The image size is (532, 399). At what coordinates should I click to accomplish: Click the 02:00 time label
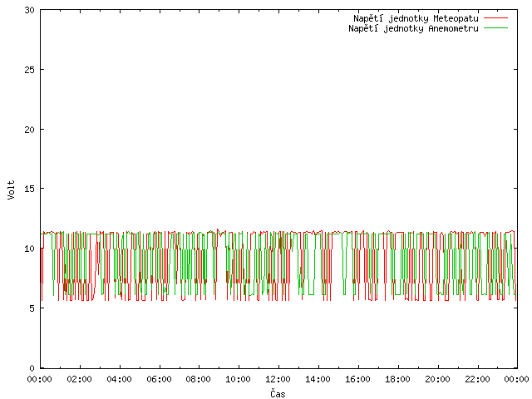click(80, 379)
